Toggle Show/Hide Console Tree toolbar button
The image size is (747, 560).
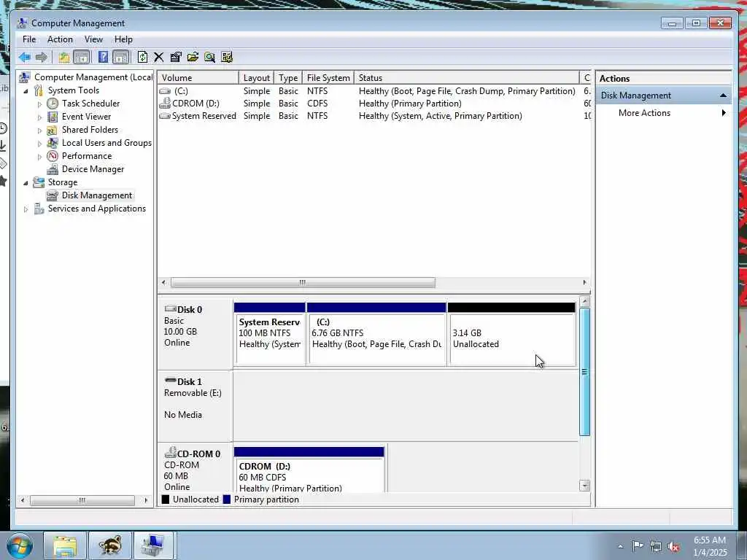coord(82,58)
